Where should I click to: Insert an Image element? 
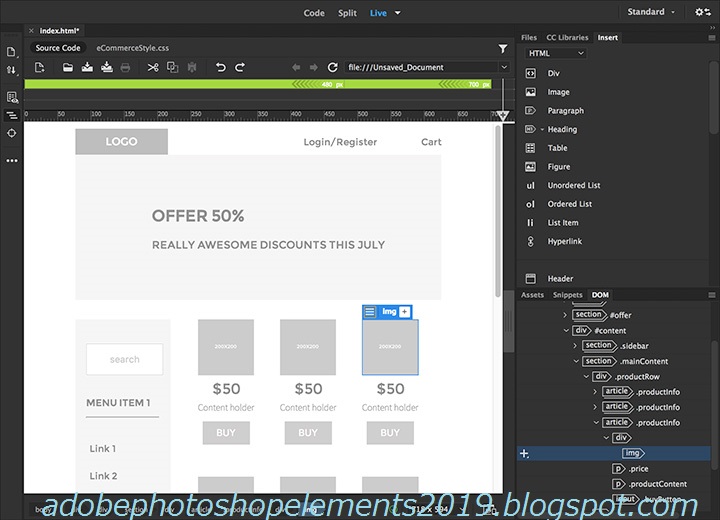coord(558,92)
